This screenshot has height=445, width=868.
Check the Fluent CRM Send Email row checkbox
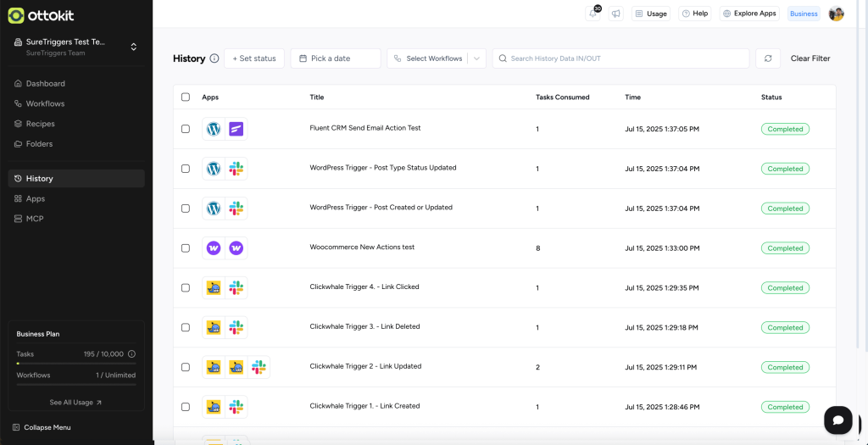pyautogui.click(x=186, y=129)
